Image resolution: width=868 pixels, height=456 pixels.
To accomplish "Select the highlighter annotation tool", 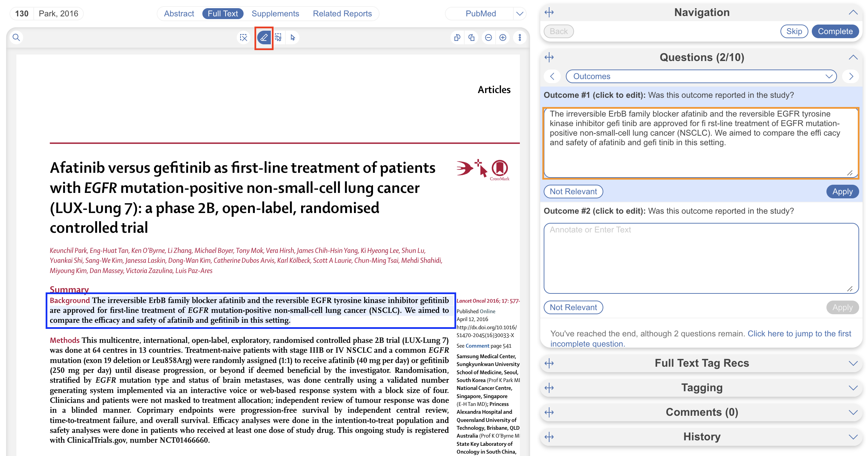I will pyautogui.click(x=264, y=37).
